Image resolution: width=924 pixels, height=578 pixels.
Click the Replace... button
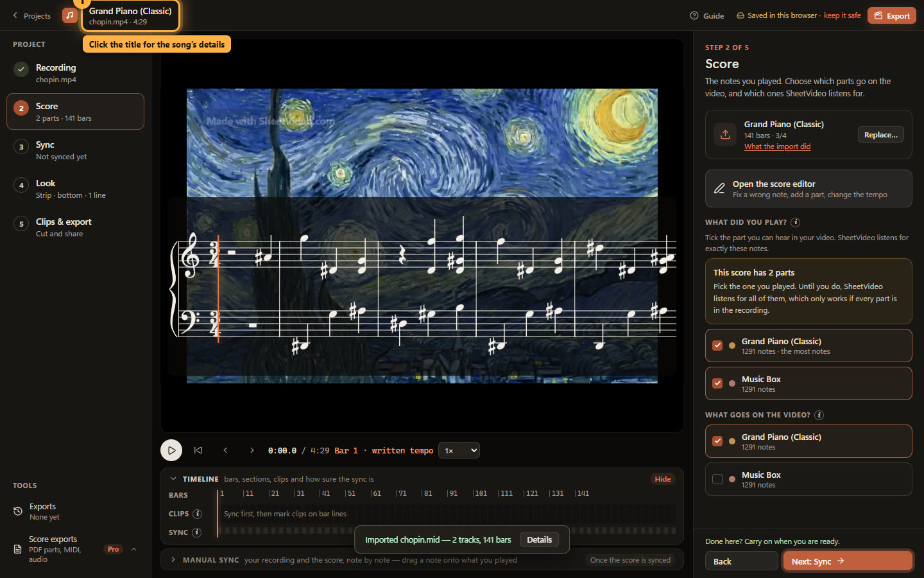[881, 135]
